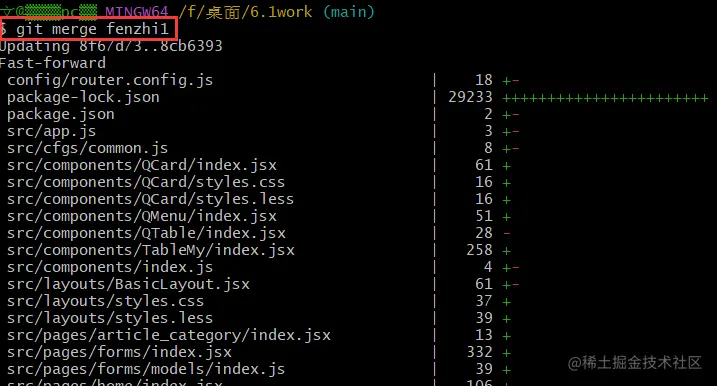Click 'src/pages/forms/index.jsx' path
The height and width of the screenshot is (386, 717).
(x=119, y=352)
